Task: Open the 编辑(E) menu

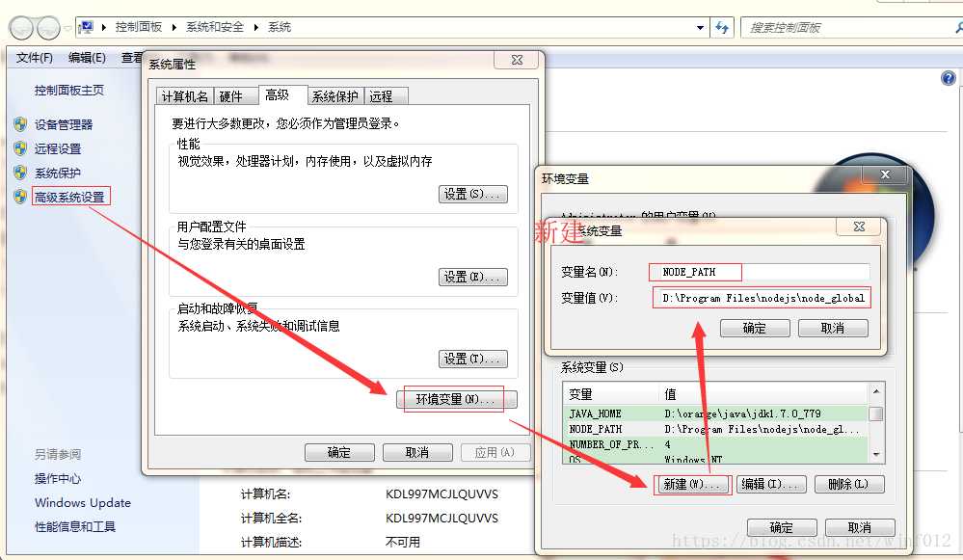Action: 87,58
